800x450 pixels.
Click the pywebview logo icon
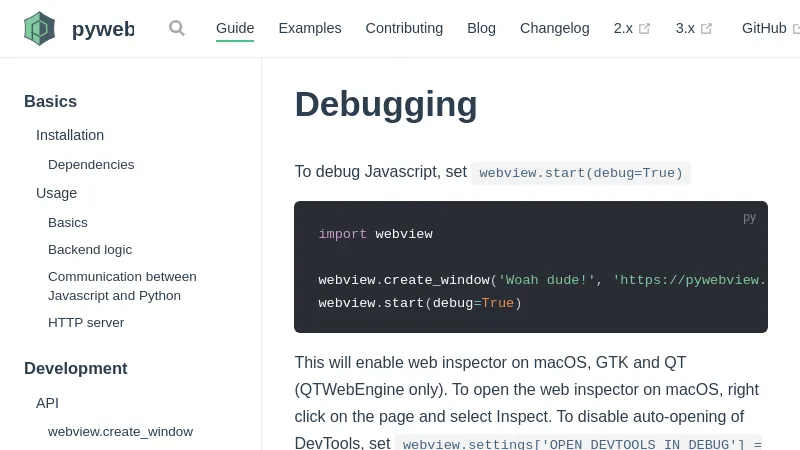pos(39,28)
